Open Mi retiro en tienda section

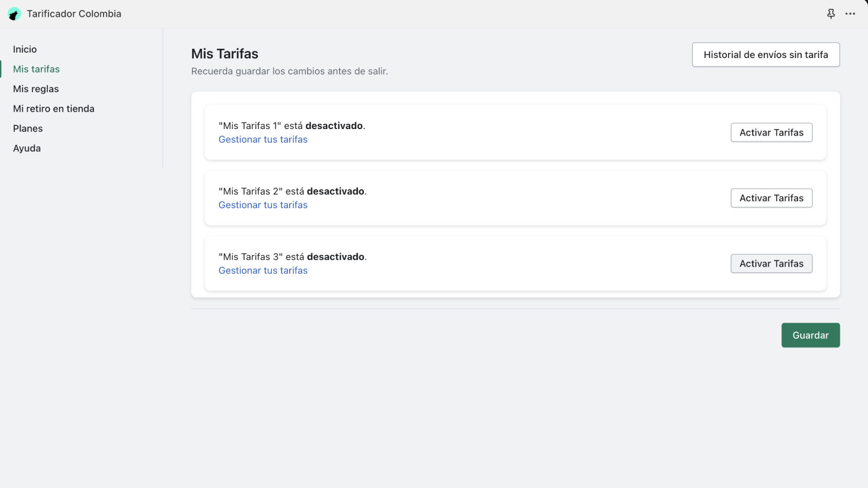54,108
